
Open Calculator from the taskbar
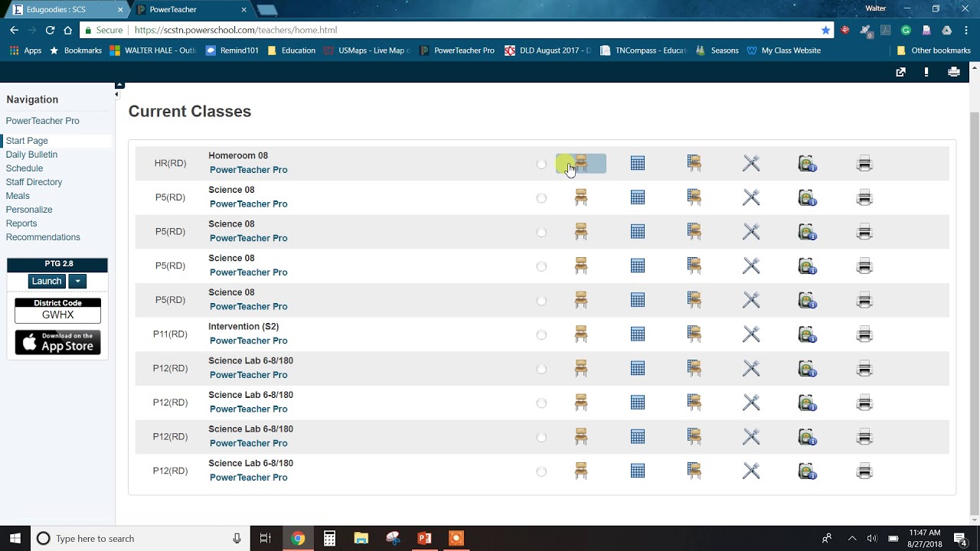click(329, 539)
